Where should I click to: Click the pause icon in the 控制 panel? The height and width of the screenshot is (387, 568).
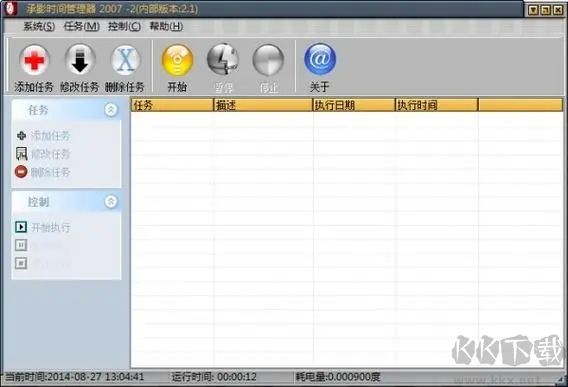[21, 245]
